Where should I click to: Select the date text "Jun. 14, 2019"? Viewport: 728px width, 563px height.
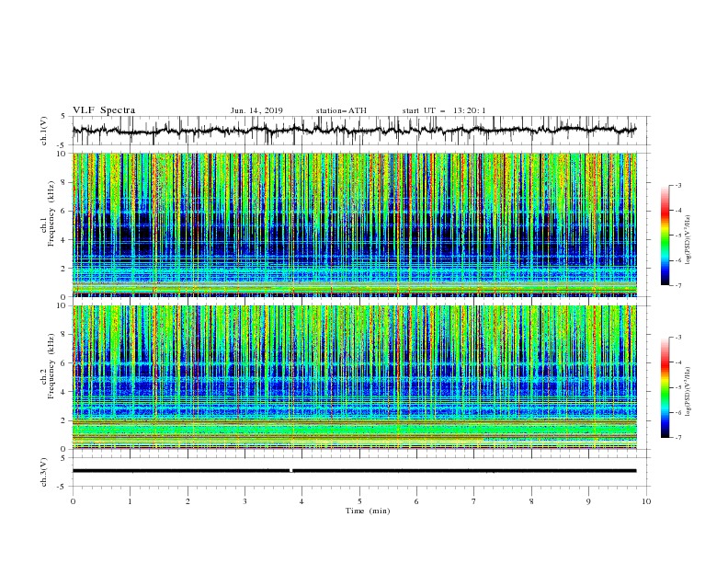[256, 110]
